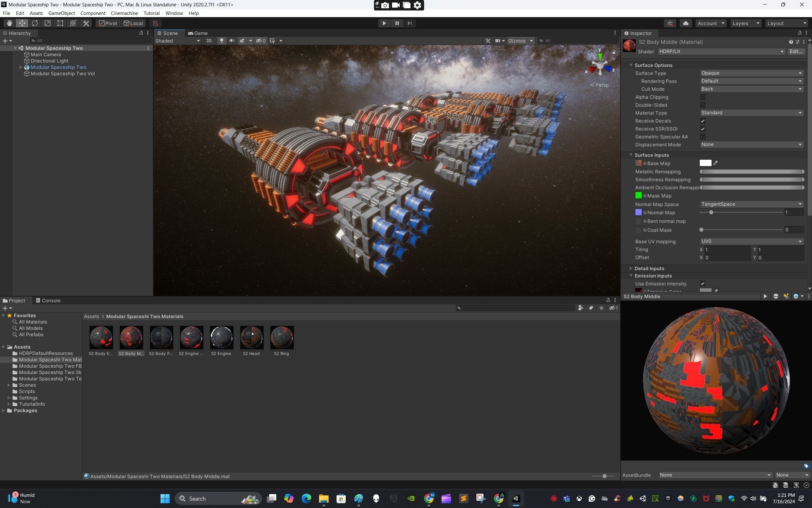This screenshot has width=812, height=508.
Task: Save search to favorites star
Action: pyautogui.click(x=601, y=308)
